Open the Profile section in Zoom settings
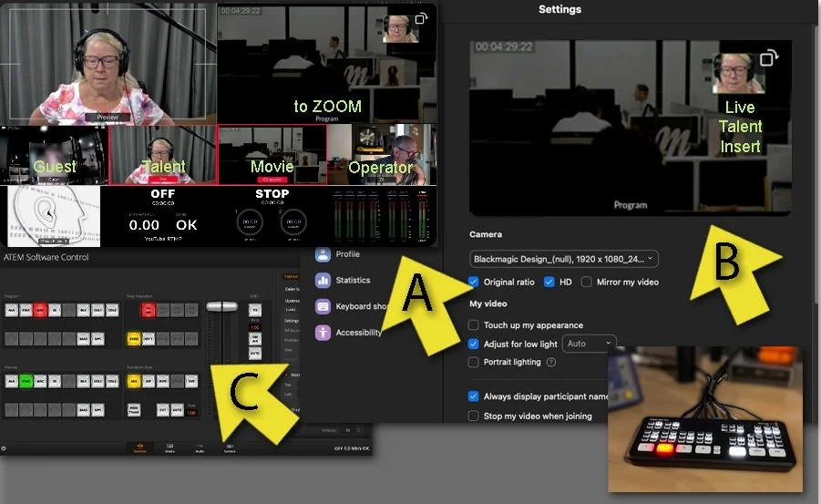 point(337,254)
